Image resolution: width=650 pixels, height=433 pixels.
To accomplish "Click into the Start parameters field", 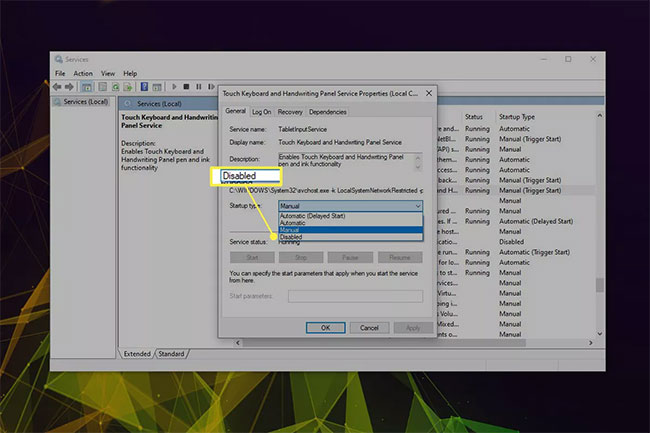I will [355, 296].
